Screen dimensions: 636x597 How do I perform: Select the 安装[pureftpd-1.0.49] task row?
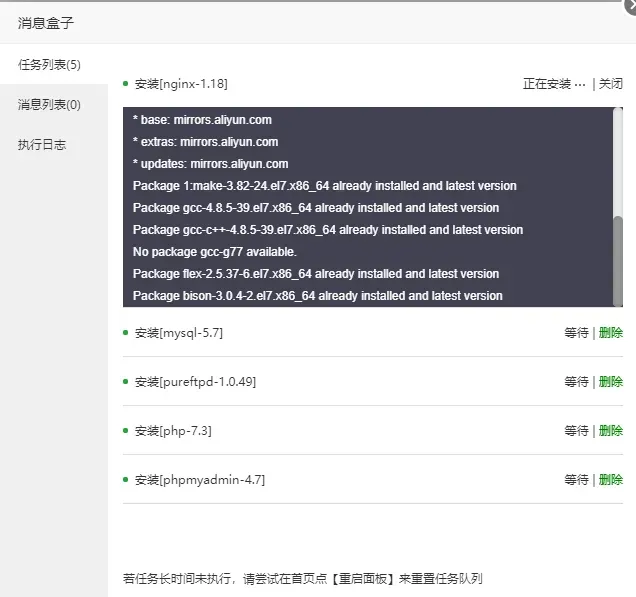(373, 381)
